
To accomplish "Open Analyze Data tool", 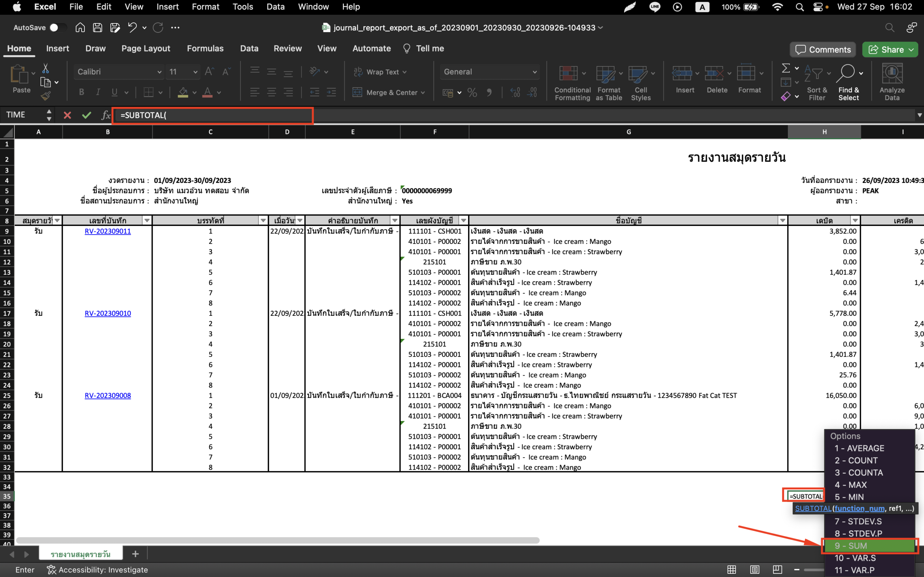I will click(892, 82).
